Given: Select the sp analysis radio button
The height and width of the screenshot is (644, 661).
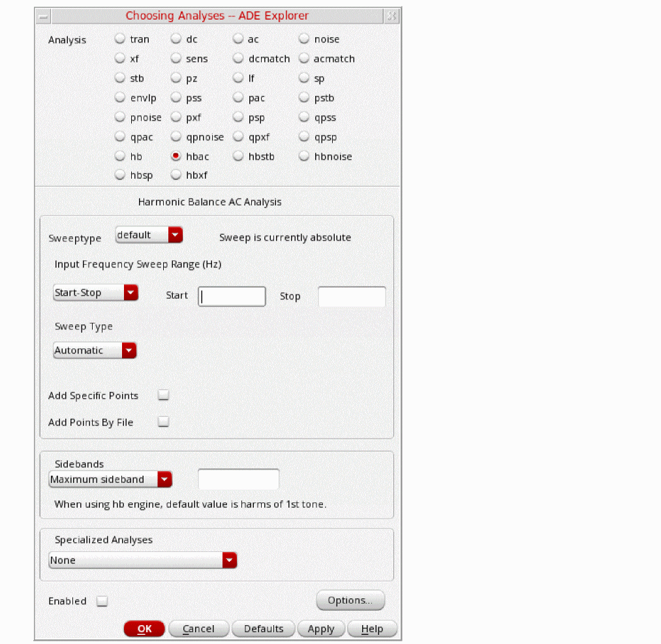Looking at the screenshot, I should (304, 78).
